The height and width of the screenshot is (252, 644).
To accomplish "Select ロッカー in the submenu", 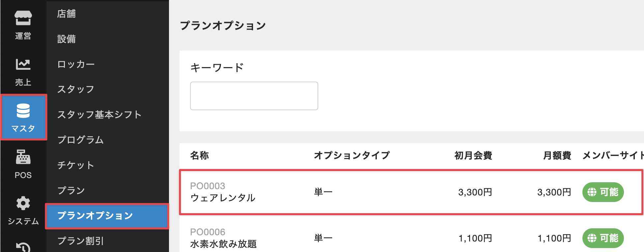I will [76, 64].
